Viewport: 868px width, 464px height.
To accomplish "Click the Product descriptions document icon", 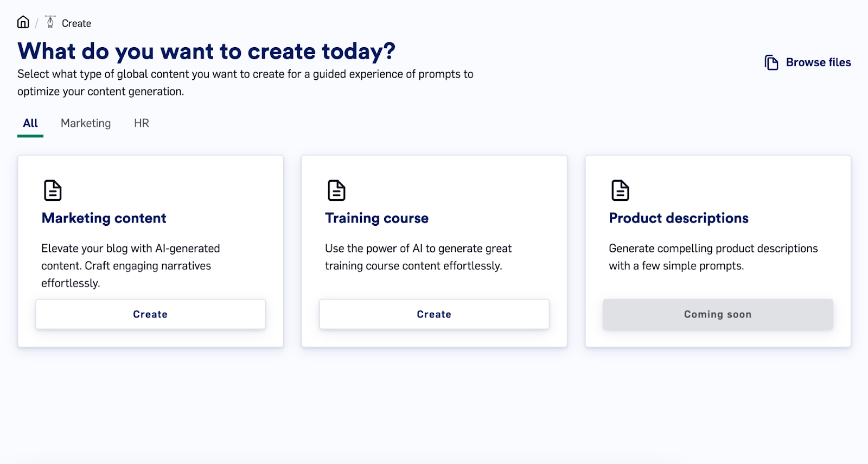I will [620, 190].
